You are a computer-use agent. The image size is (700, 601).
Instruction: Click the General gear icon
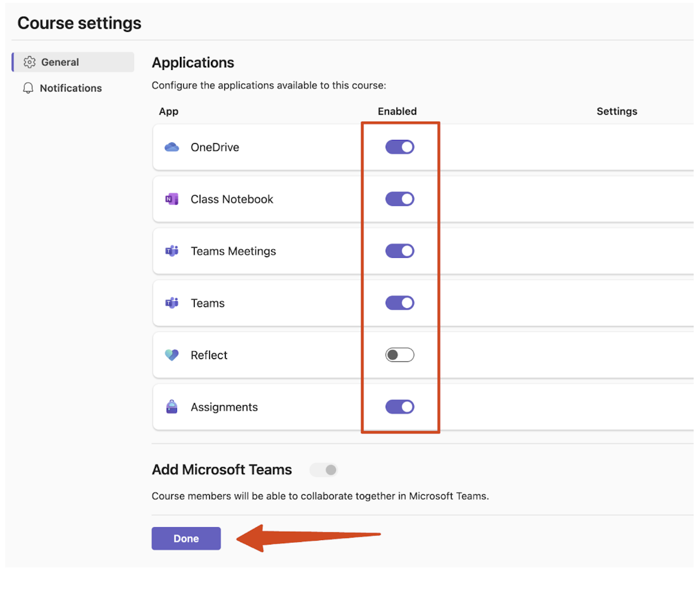click(x=29, y=62)
